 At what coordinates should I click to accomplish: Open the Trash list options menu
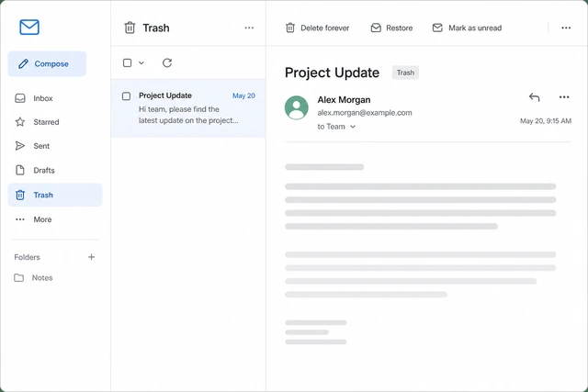tap(249, 28)
